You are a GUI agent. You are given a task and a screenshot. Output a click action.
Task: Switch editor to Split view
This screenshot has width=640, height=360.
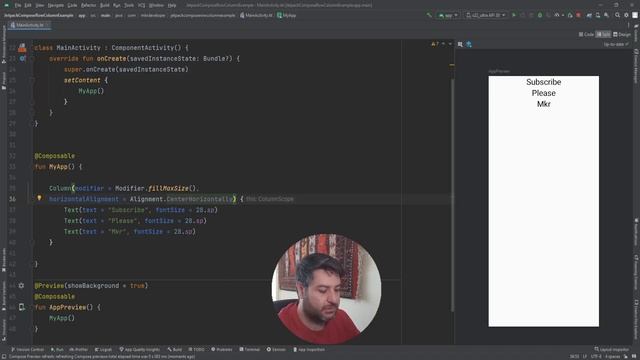point(603,34)
